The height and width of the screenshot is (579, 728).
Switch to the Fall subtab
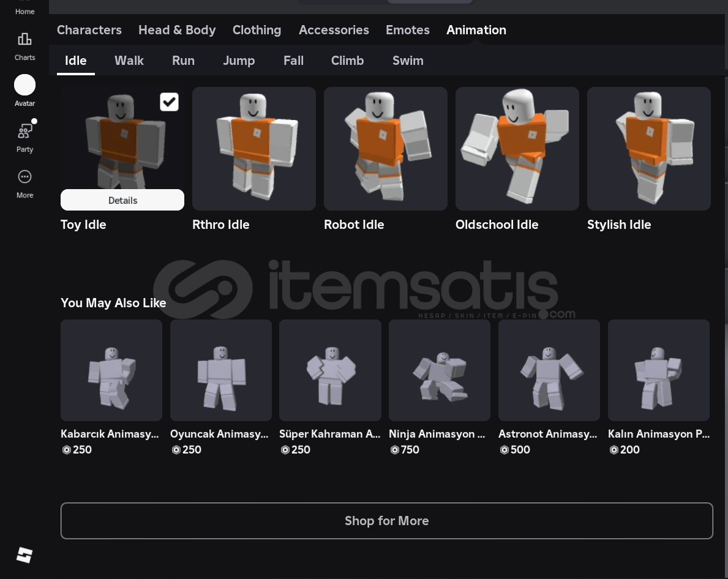pyautogui.click(x=293, y=61)
